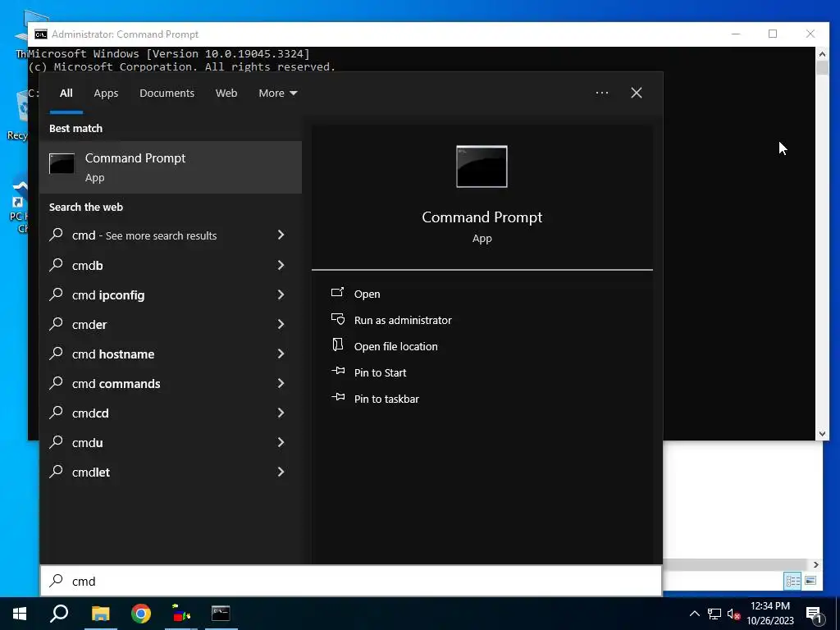The width and height of the screenshot is (840, 630).
Task: Expand arrow beside cmd ipconfig suggestion
Action: (x=281, y=294)
